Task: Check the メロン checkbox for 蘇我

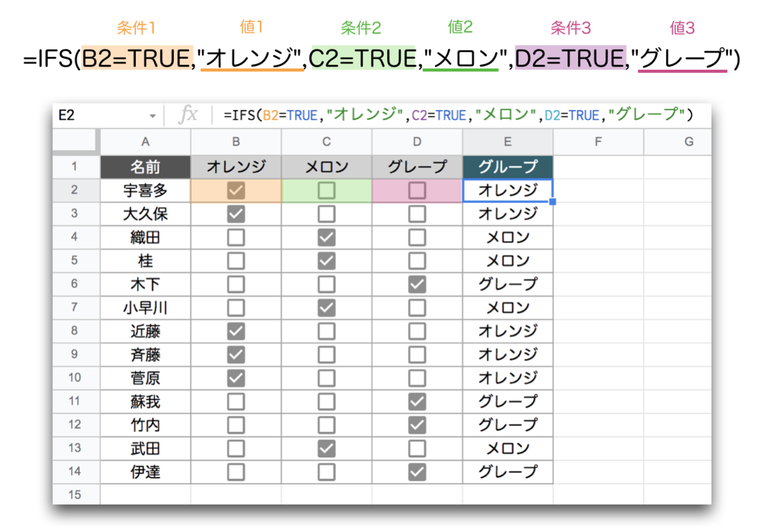Action: pos(327,401)
